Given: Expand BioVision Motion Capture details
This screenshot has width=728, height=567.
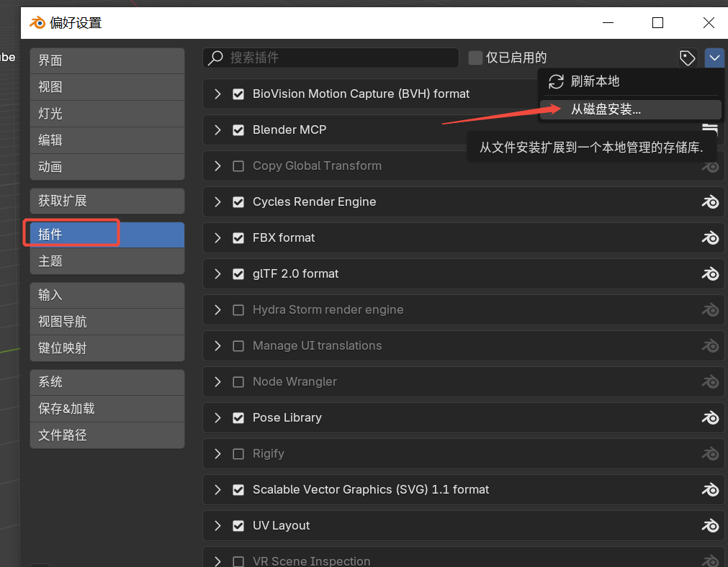Looking at the screenshot, I should (x=217, y=94).
